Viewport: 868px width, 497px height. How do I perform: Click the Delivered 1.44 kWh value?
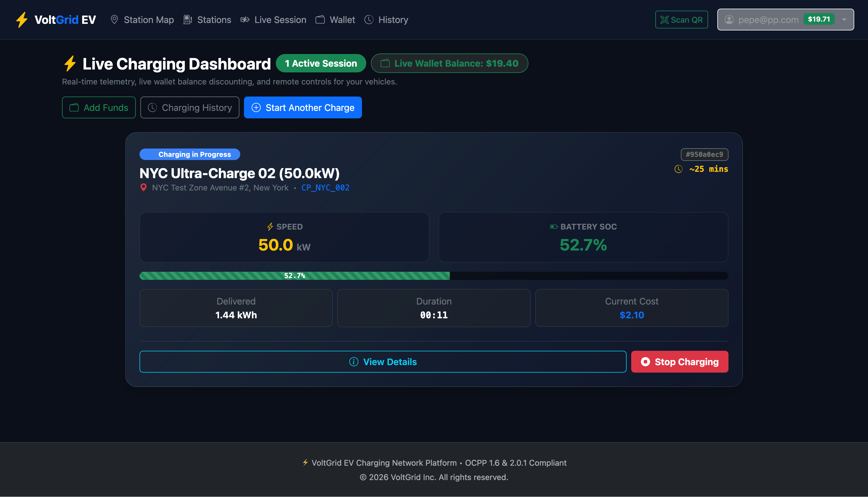[x=236, y=315]
